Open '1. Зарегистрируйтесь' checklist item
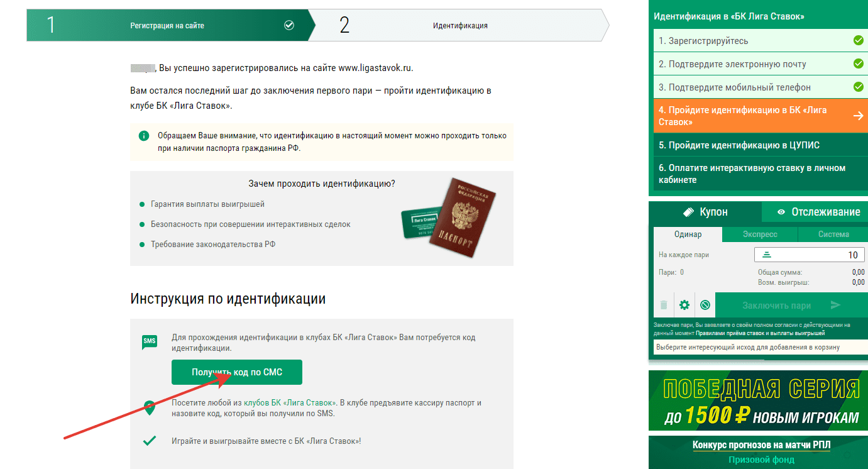 [761, 41]
